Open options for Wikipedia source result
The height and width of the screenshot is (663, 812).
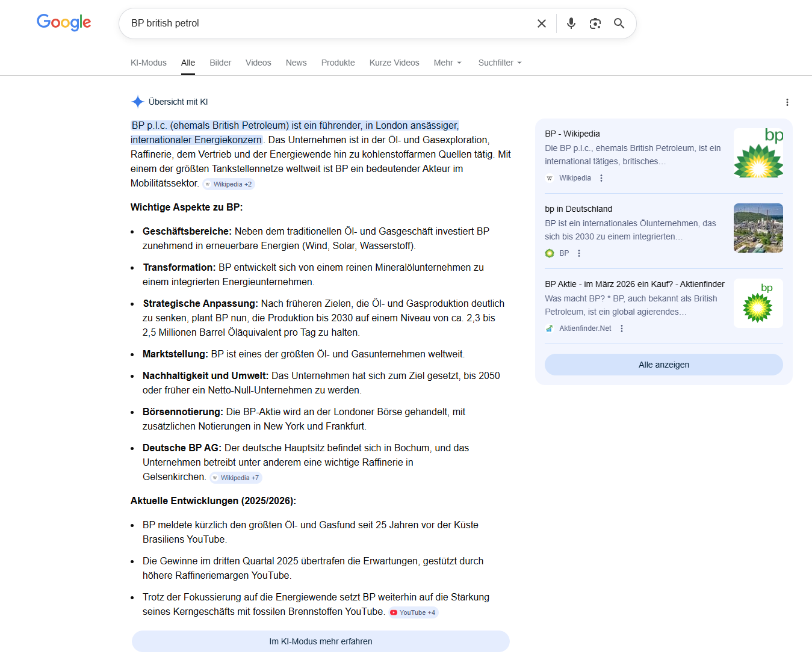[601, 178]
